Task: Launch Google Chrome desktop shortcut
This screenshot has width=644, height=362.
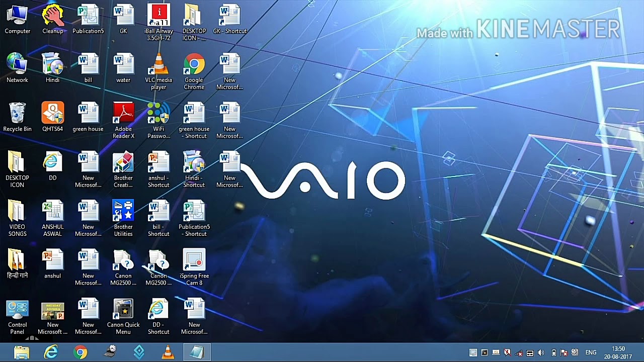Action: point(194,72)
